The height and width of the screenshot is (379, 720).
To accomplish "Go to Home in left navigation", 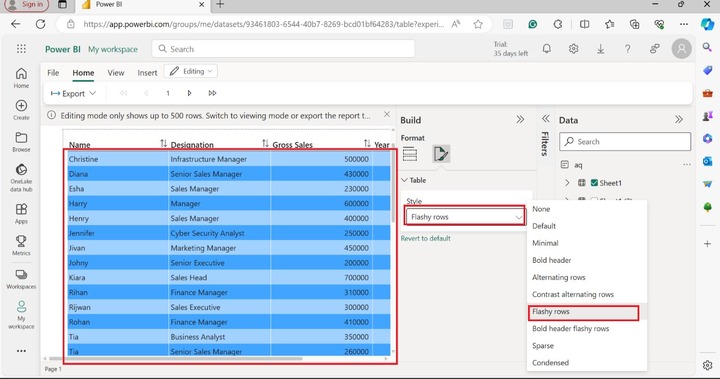I will [x=21, y=78].
